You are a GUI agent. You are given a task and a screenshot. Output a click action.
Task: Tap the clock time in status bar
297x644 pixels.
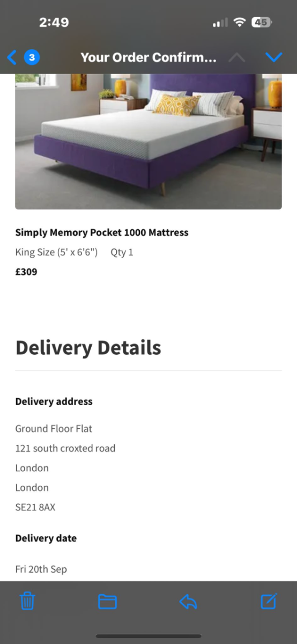[54, 23]
